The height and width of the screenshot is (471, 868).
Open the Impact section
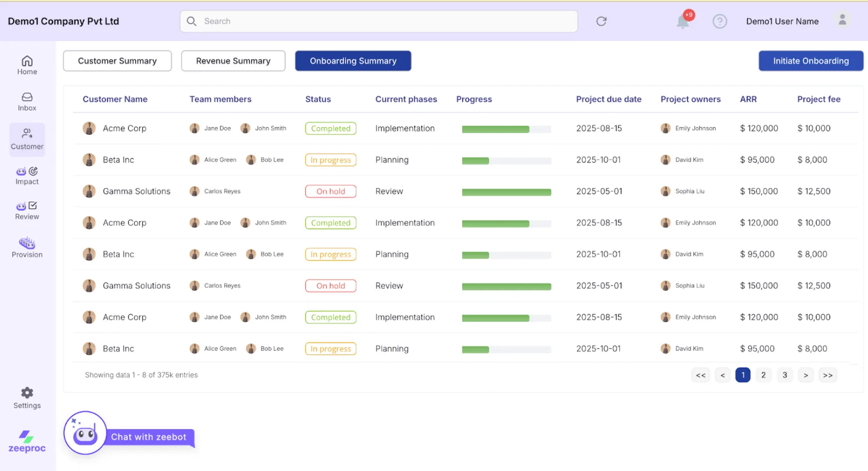click(27, 175)
